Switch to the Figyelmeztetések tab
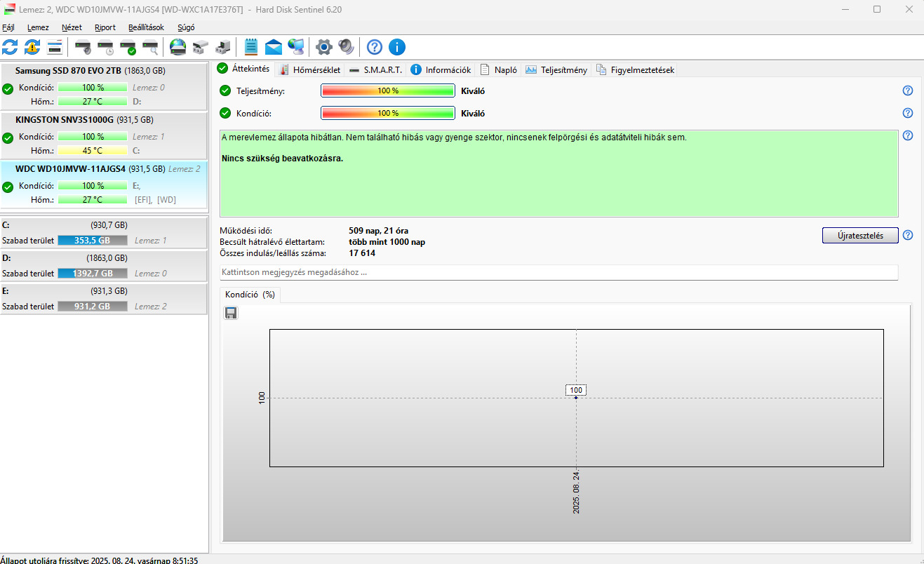This screenshot has width=924, height=564. [x=635, y=69]
